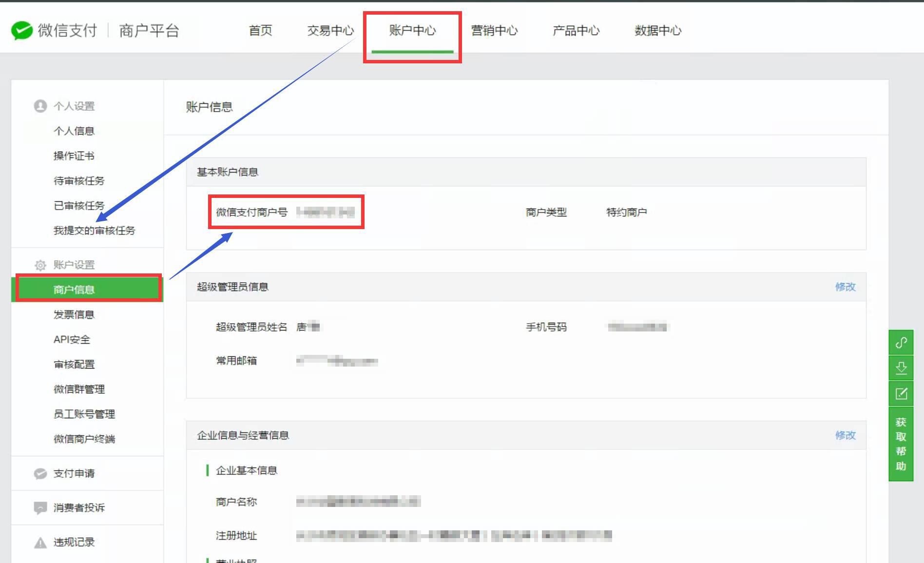Click the edit note icon in green sidebar
The width and height of the screenshot is (924, 563).
901,393
